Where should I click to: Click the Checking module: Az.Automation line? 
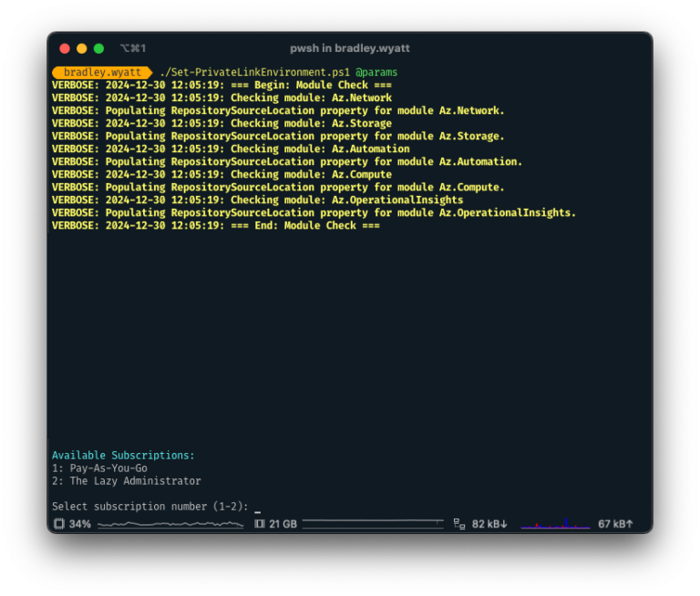tap(231, 149)
